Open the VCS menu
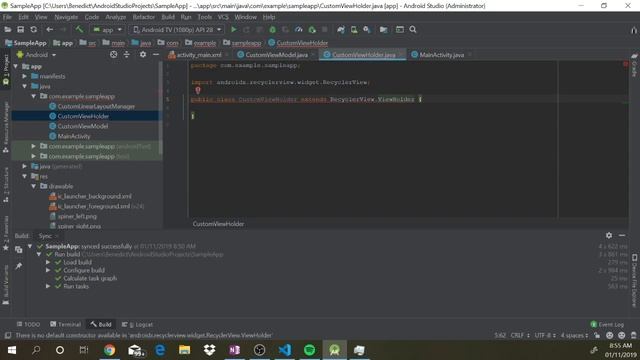Viewport: 640px width, 360px height. 223,17
